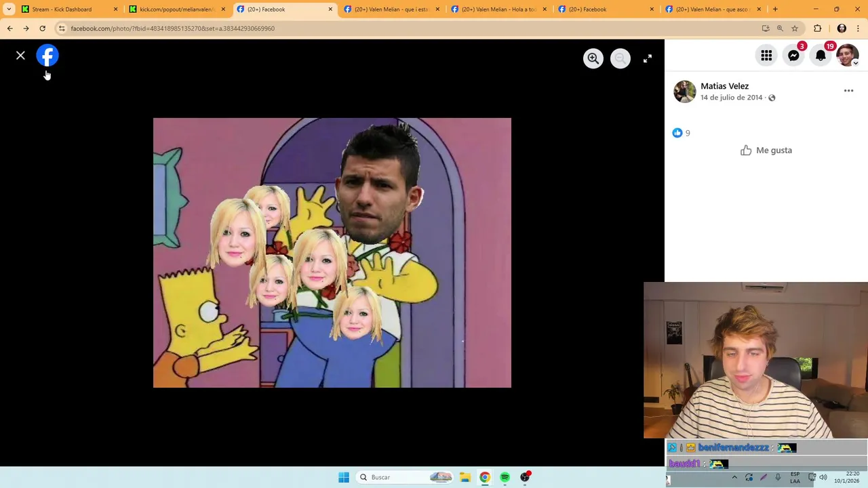Open volume speaker tray icon
Screen dimensions: 868x488
[823, 477]
